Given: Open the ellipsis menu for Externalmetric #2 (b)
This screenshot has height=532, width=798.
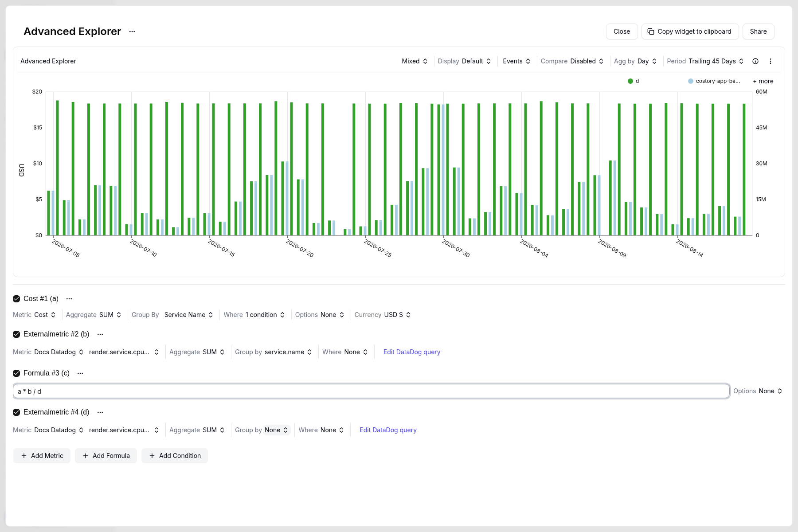Looking at the screenshot, I should coord(100,334).
